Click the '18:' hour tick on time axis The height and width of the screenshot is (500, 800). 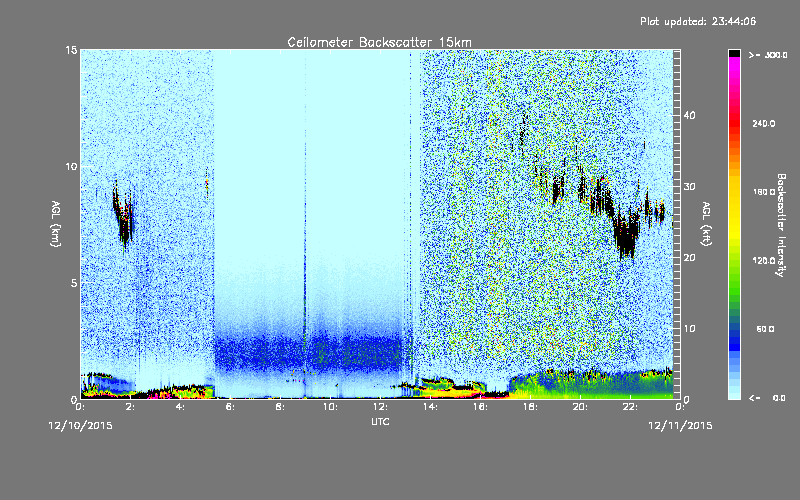(x=530, y=407)
